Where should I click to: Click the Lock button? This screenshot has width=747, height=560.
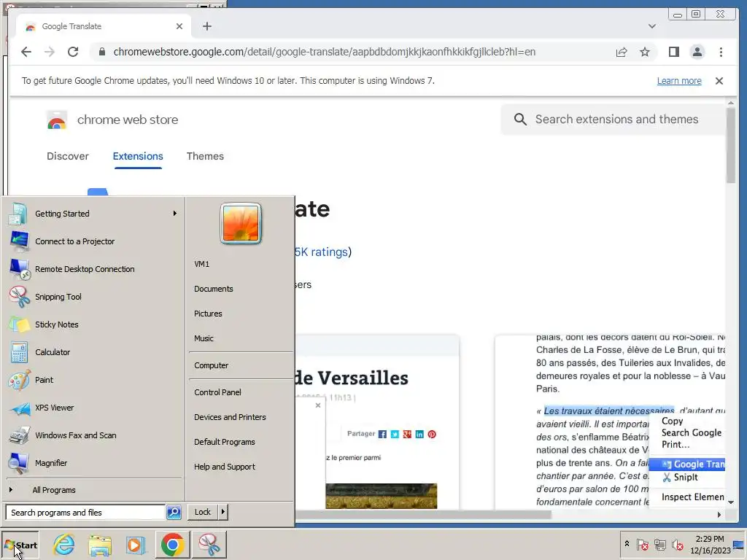click(x=203, y=512)
